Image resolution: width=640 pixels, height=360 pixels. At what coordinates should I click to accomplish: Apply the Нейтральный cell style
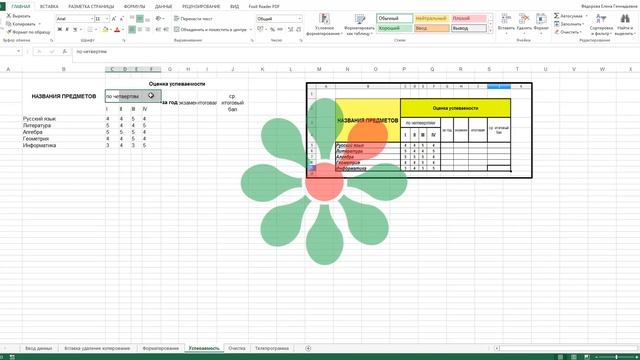(431, 18)
